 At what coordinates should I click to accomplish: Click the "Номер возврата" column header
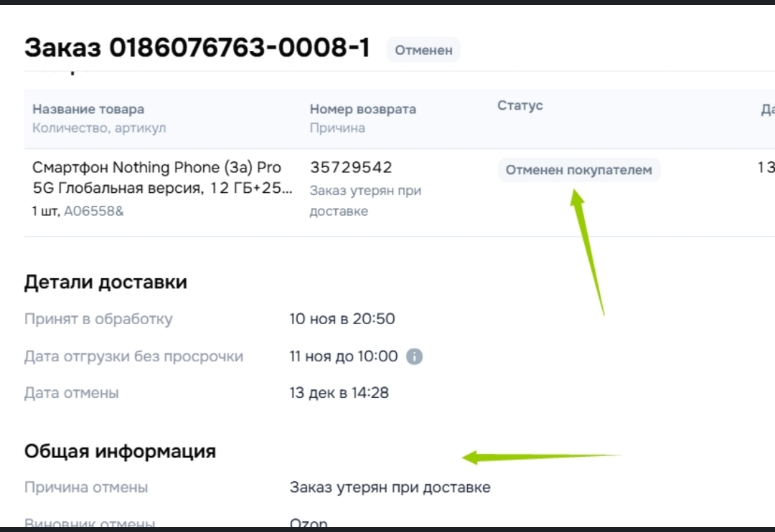(x=362, y=109)
